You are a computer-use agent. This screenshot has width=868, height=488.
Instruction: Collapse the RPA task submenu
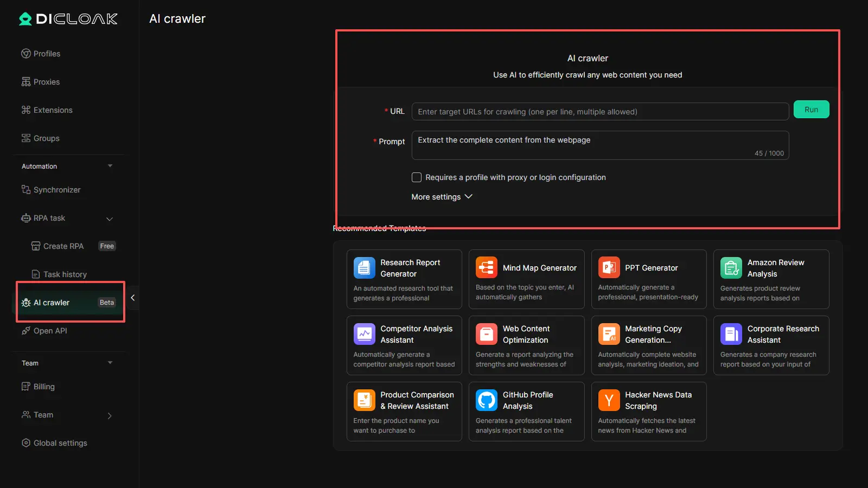tap(110, 219)
